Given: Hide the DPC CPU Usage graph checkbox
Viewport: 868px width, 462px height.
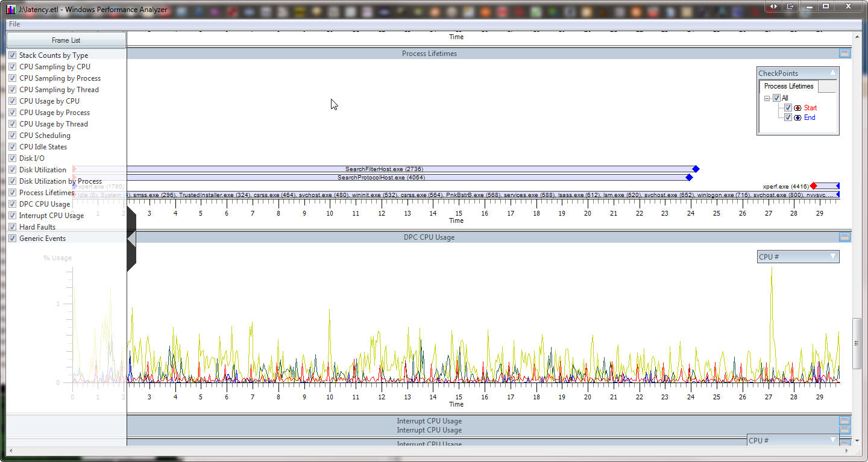Looking at the screenshot, I should [x=13, y=204].
